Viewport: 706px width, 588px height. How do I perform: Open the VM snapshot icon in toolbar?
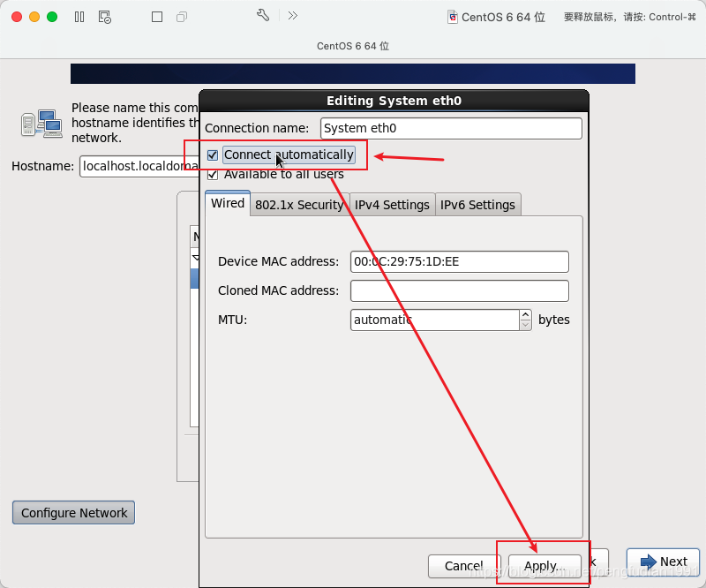click(104, 17)
